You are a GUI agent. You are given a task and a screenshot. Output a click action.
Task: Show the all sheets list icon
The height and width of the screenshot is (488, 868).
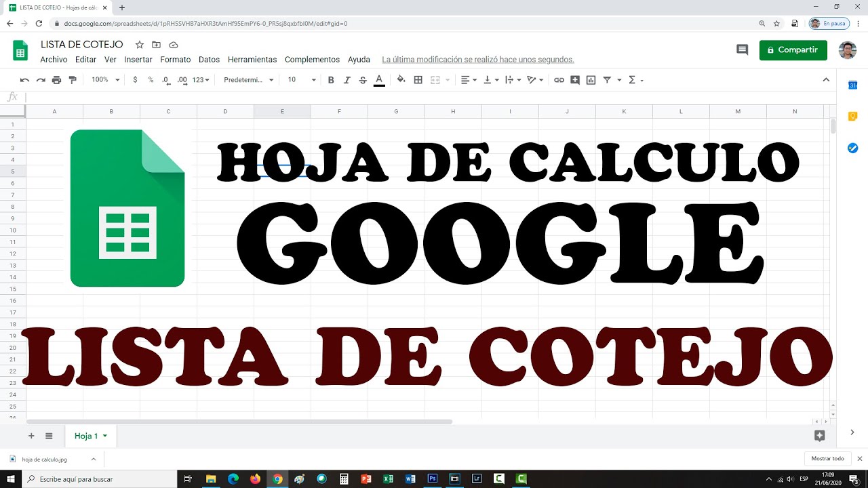[x=49, y=436]
